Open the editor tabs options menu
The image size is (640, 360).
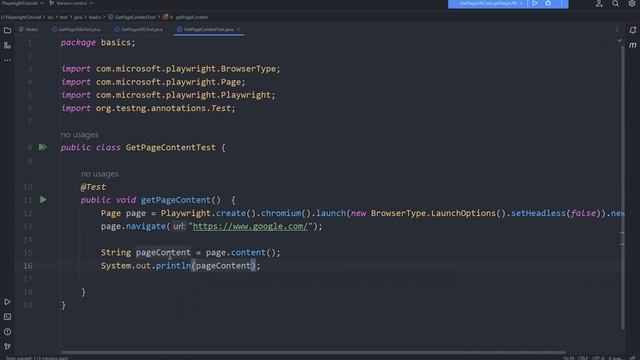pyautogui.click(x=617, y=29)
